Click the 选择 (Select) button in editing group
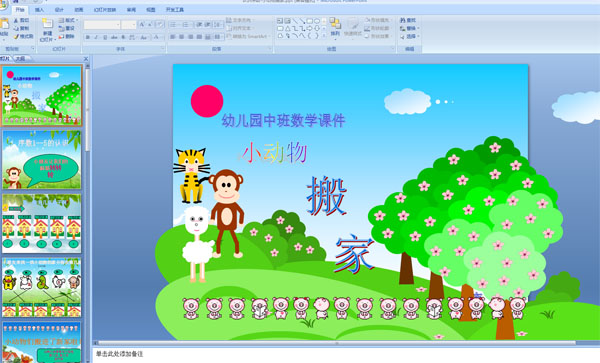 [409, 36]
